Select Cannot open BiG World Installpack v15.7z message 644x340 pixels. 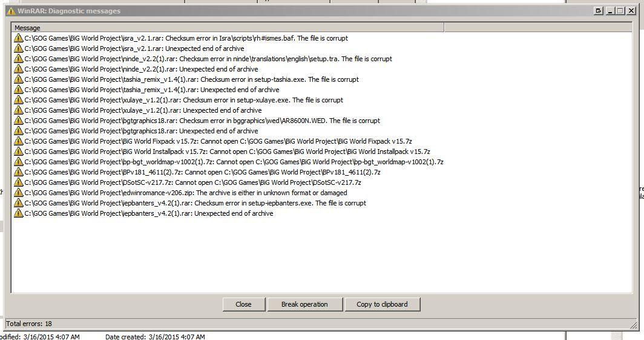[227, 152]
